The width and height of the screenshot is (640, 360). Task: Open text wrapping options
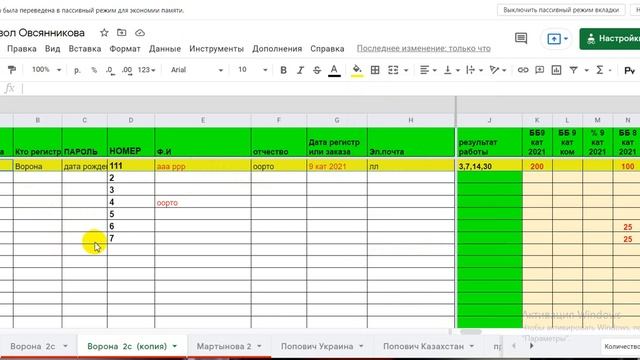474,70
